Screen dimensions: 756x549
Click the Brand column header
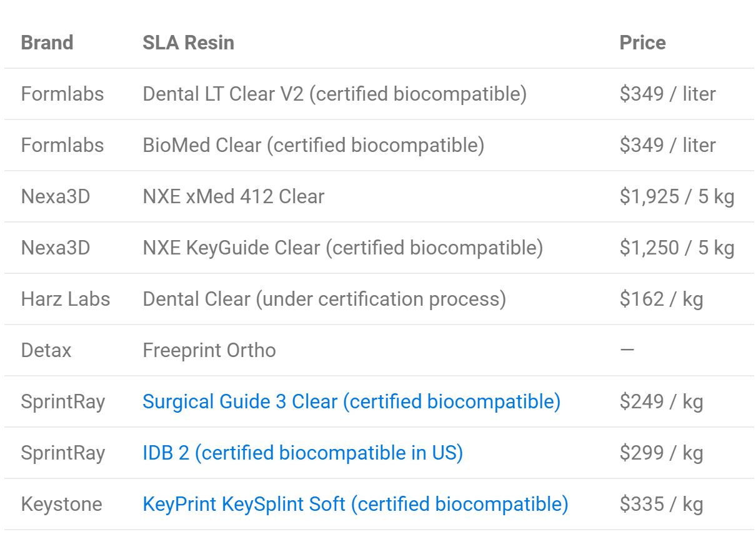[x=47, y=43]
